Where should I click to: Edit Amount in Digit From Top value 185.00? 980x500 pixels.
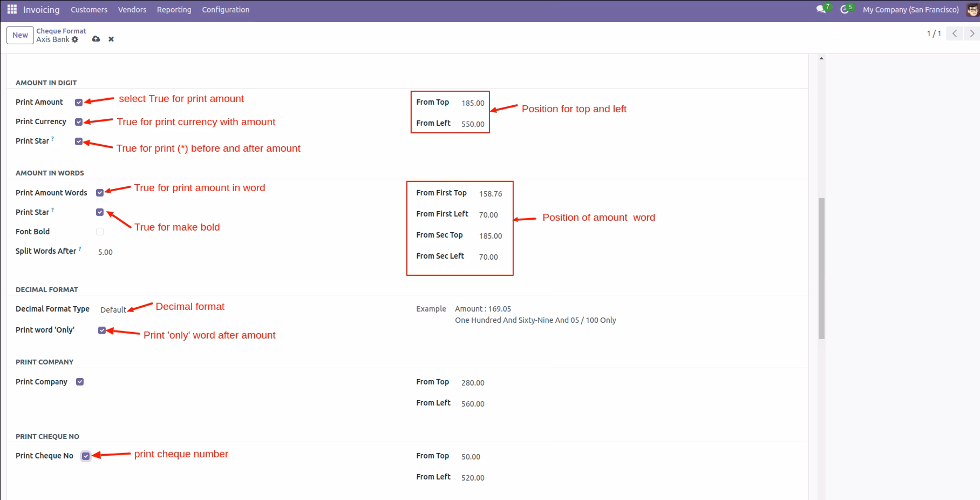(473, 103)
